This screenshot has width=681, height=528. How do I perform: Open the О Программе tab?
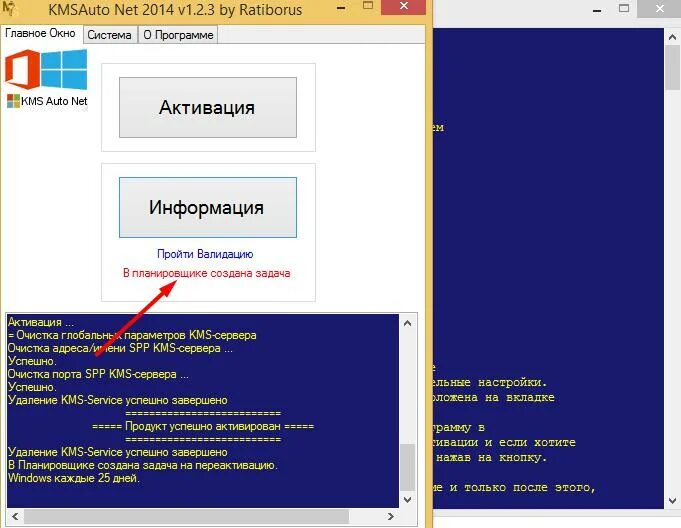[x=178, y=35]
